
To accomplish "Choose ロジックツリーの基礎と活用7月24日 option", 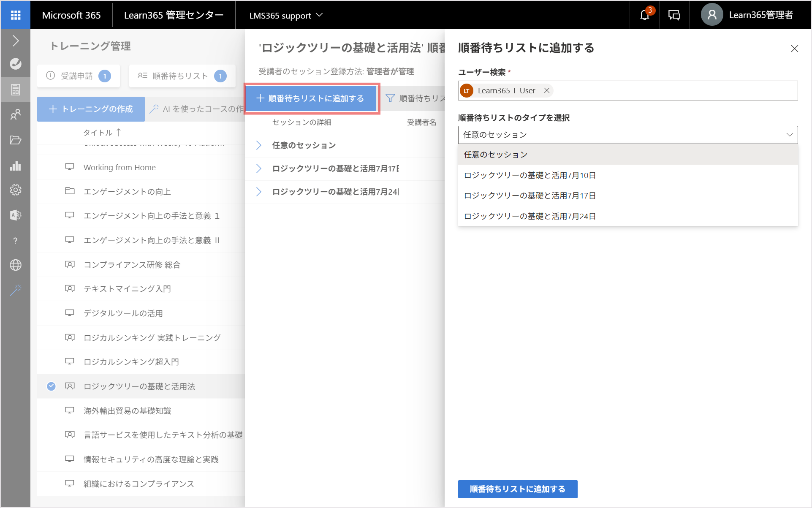I will coord(628,216).
